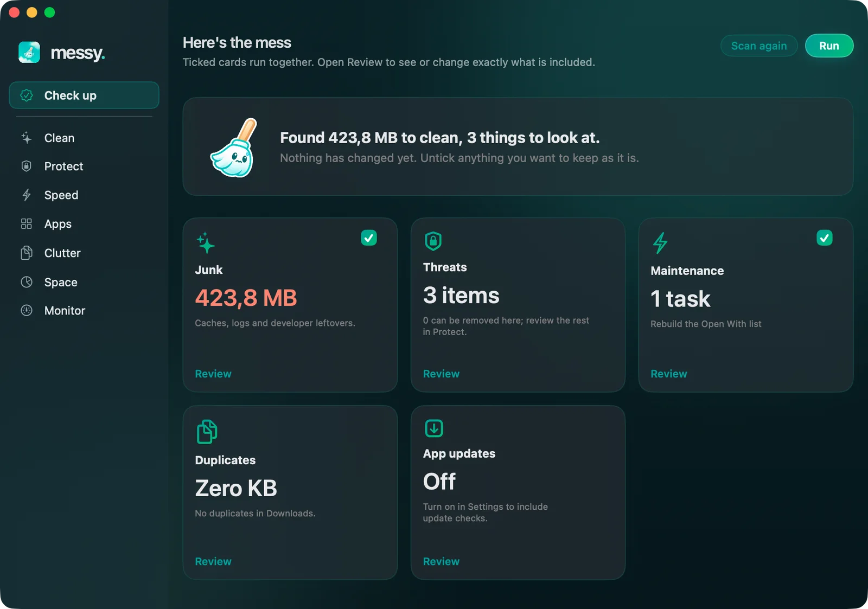The image size is (868, 609).
Task: Open the Apps section
Action: 84,223
